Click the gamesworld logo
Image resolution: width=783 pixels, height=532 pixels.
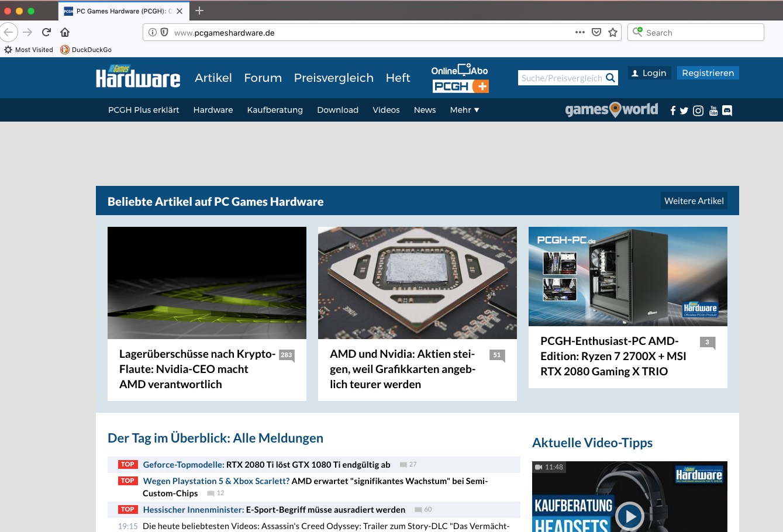point(612,110)
